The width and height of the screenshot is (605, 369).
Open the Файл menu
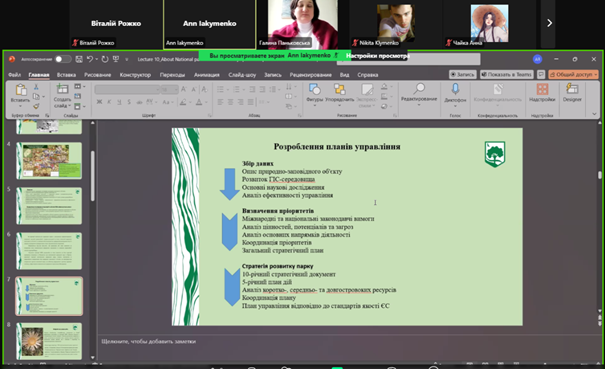(14, 74)
